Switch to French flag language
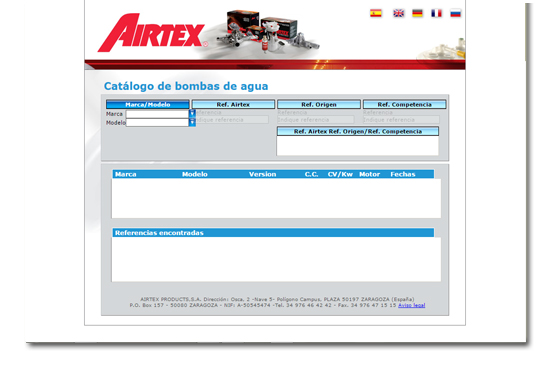Image resolution: width=550 pixels, height=366 pixels. pyautogui.click(x=436, y=13)
